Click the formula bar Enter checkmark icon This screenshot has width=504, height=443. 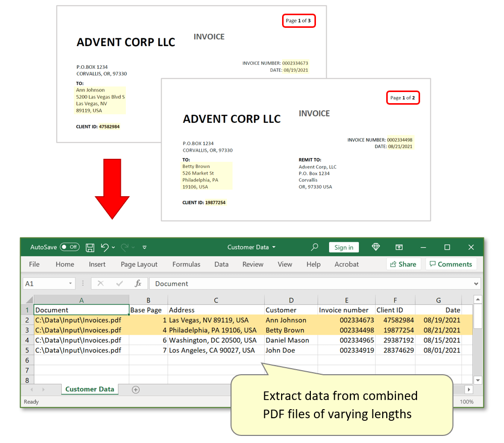coord(120,283)
